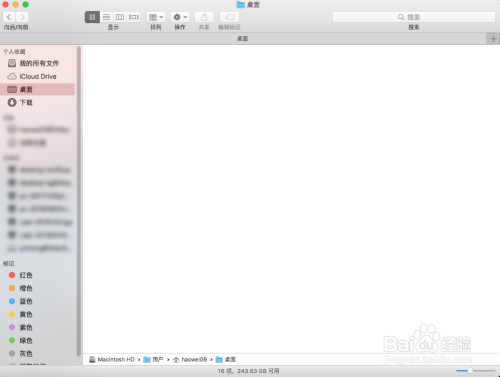Add a new tab with plus button
Image resolution: width=500 pixels, height=377 pixels.
point(493,39)
